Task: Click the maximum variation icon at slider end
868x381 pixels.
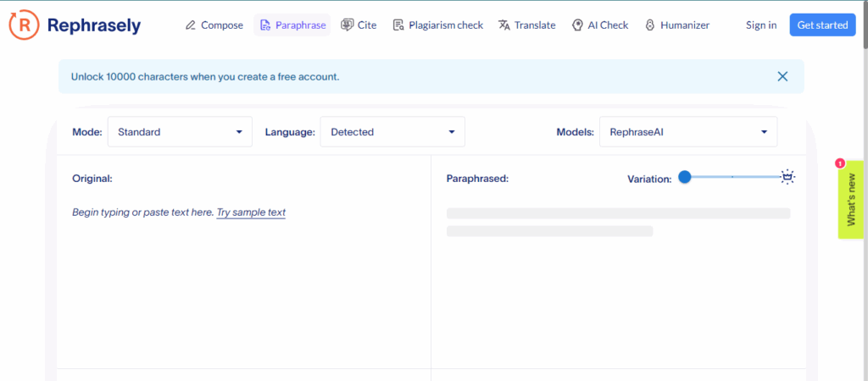Action: (787, 177)
